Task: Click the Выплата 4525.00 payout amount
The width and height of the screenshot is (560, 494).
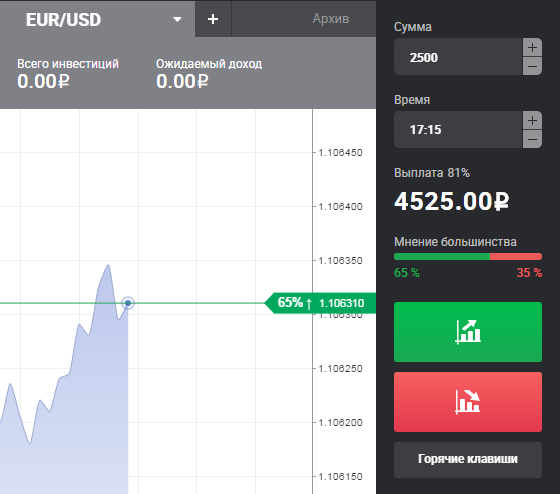Action: tap(451, 201)
